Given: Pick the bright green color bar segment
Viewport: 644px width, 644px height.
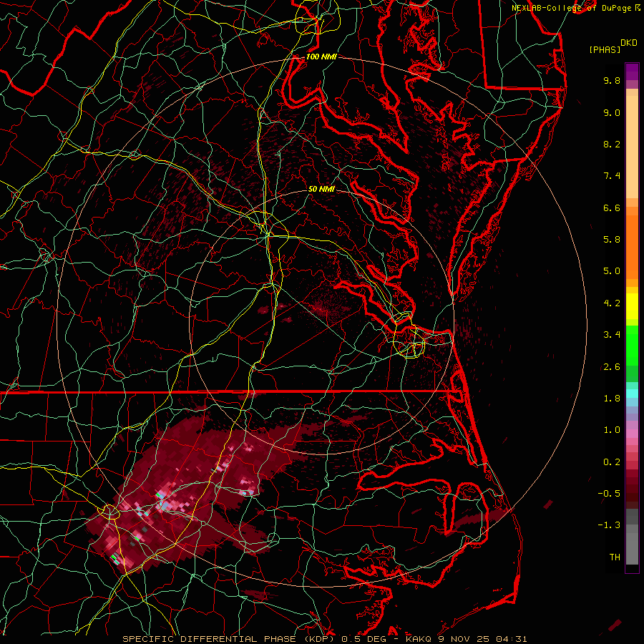Looking at the screenshot, I should (x=632, y=345).
